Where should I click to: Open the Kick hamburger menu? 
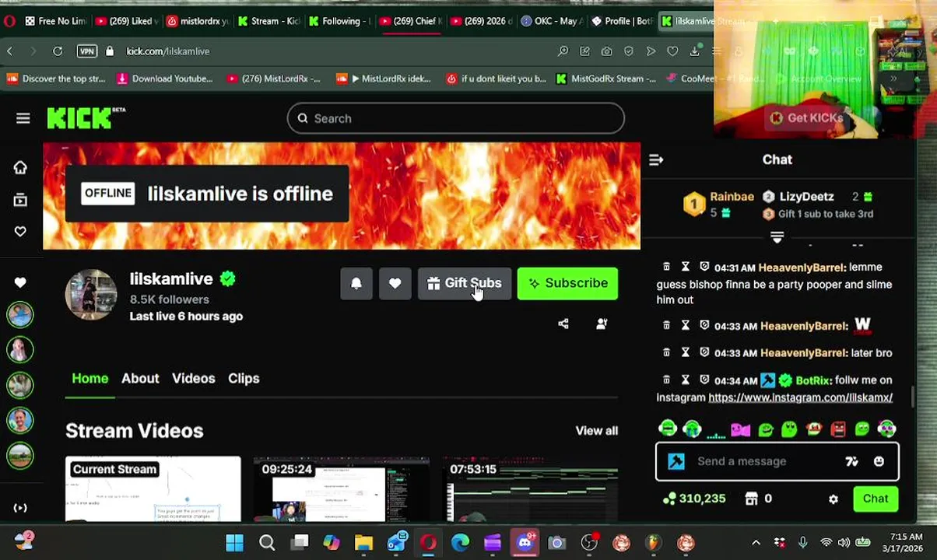23,118
